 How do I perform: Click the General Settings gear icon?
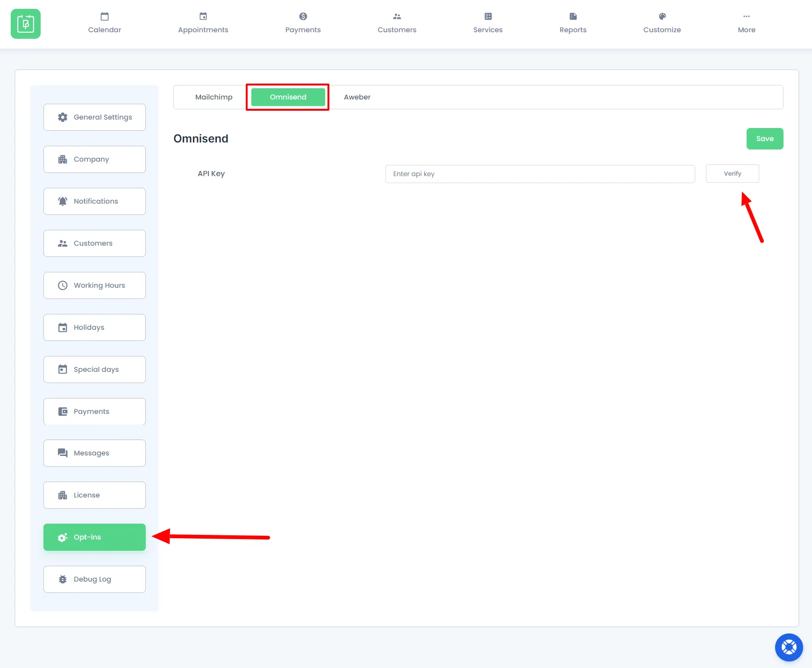coord(63,117)
